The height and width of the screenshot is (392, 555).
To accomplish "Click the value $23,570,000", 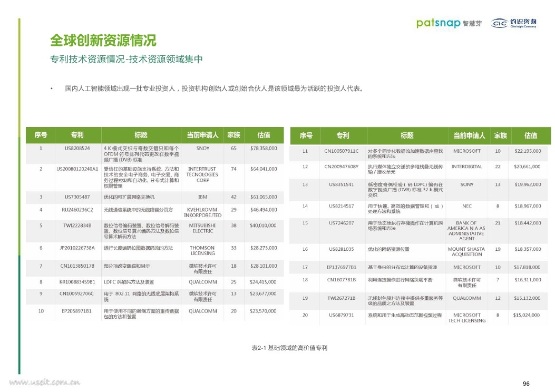I will tap(263, 311).
